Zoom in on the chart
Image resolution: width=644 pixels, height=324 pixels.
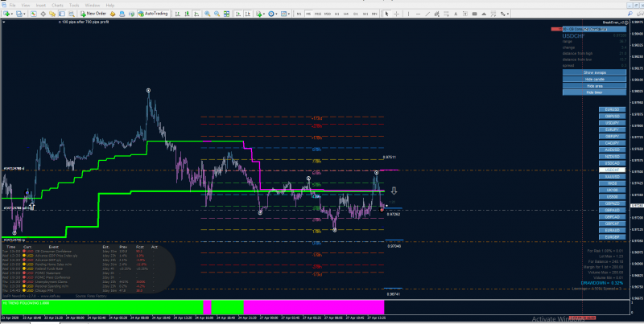208,14
